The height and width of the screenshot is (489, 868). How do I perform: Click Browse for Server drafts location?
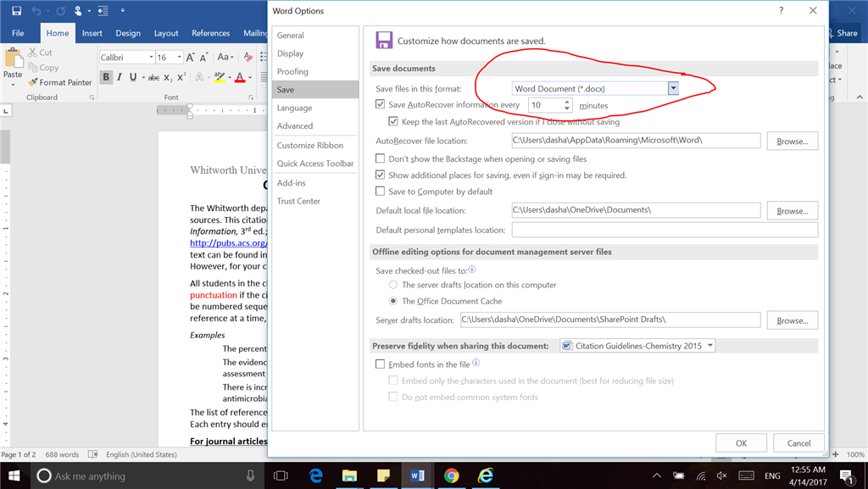click(793, 320)
